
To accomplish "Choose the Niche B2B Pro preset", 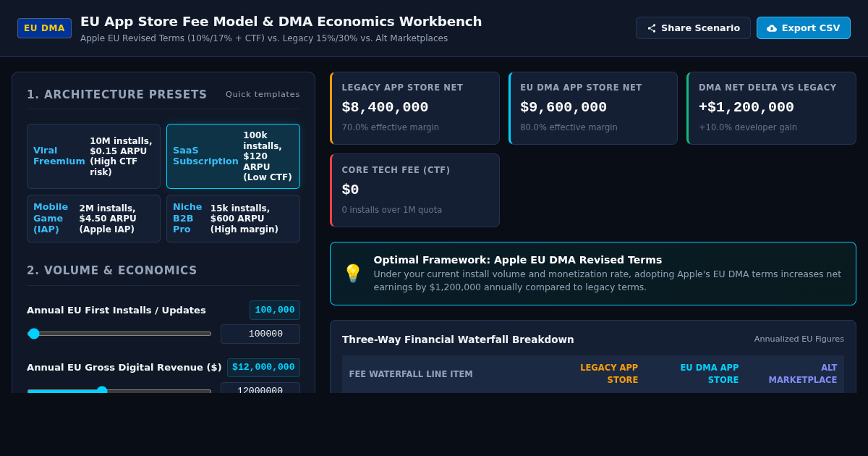I will 233,219.
